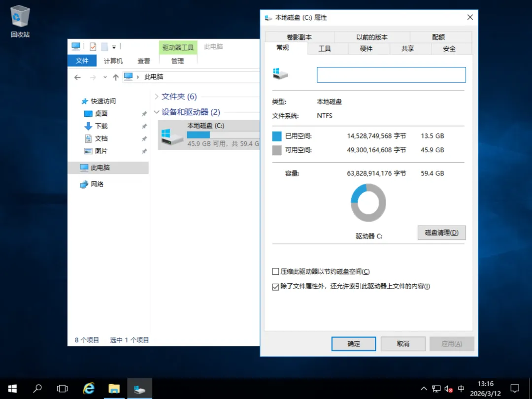
Task: Open the Recycle Bin desktop icon
Action: 20,22
